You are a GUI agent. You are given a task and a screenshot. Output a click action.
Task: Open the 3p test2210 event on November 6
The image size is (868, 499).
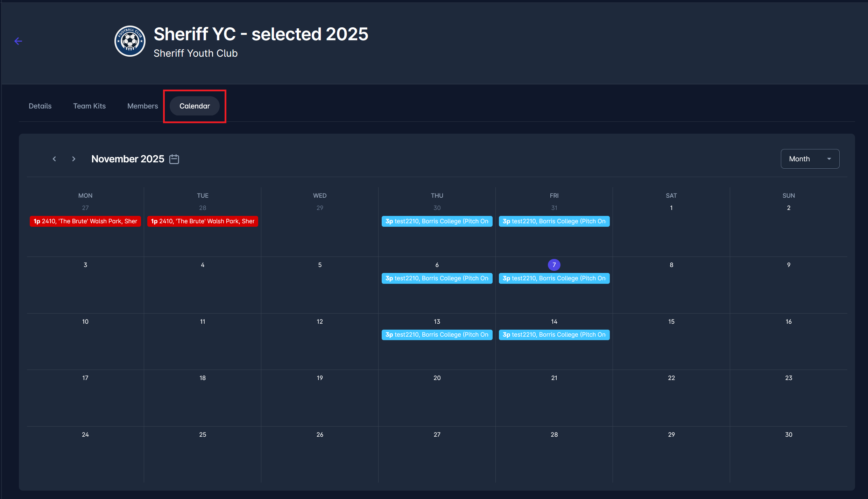(x=437, y=278)
